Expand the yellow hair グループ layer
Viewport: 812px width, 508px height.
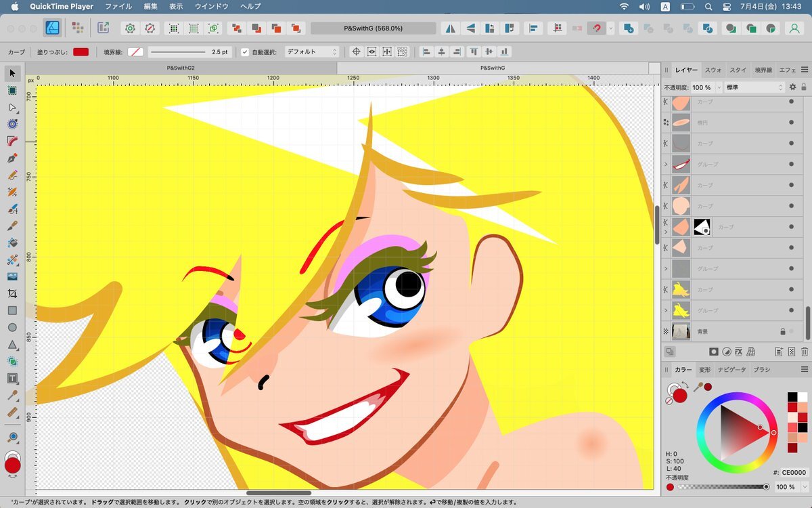coord(666,310)
